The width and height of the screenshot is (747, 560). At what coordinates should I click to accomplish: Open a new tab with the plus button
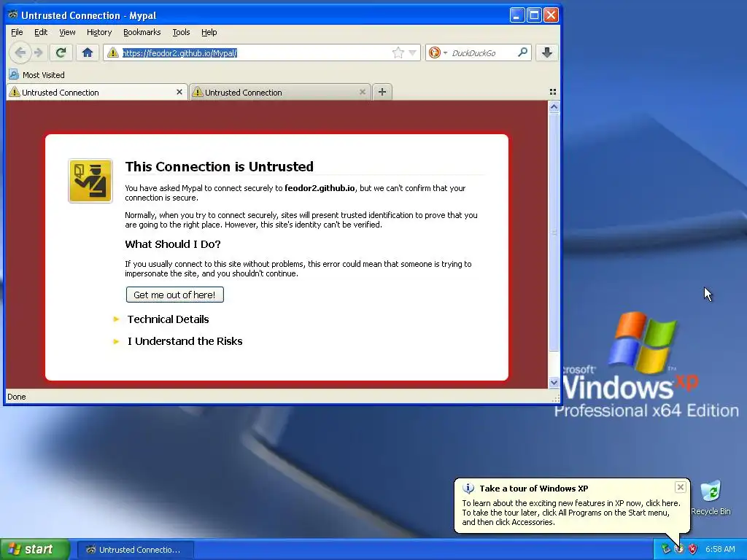coord(382,92)
